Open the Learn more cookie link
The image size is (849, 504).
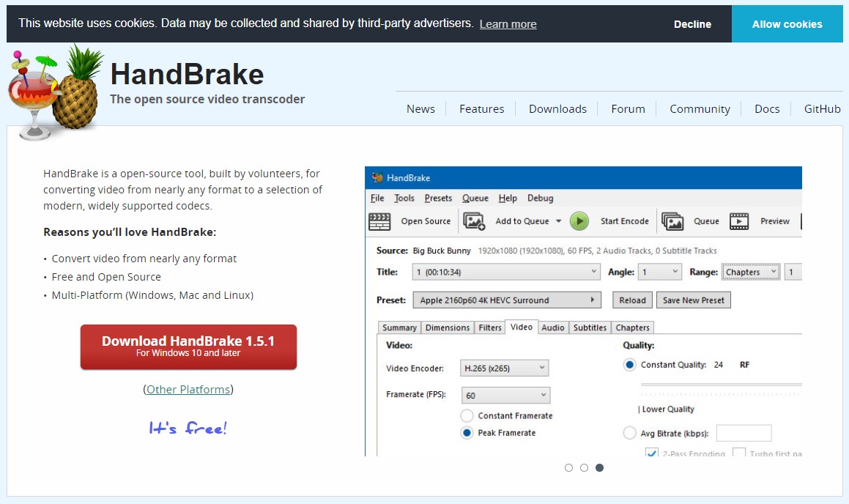(508, 24)
